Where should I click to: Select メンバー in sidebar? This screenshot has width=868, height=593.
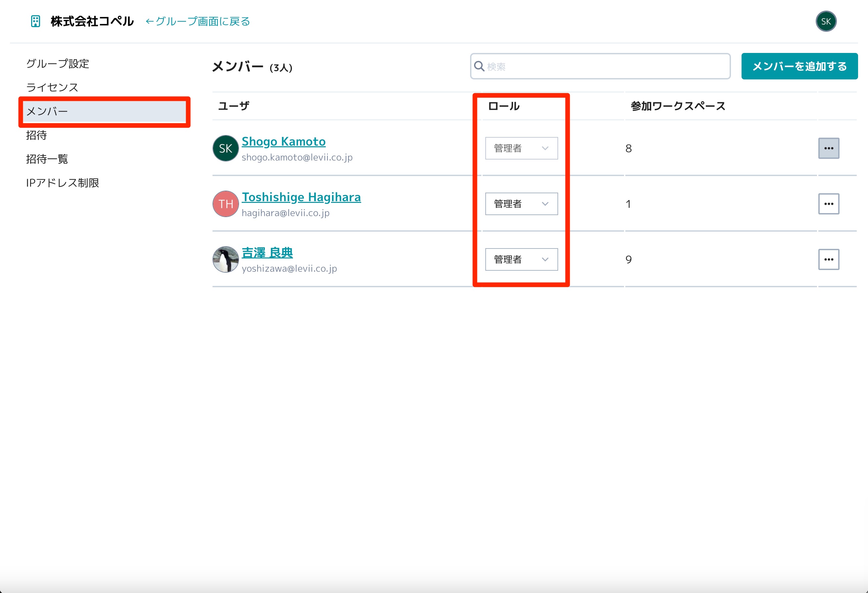[x=105, y=111]
